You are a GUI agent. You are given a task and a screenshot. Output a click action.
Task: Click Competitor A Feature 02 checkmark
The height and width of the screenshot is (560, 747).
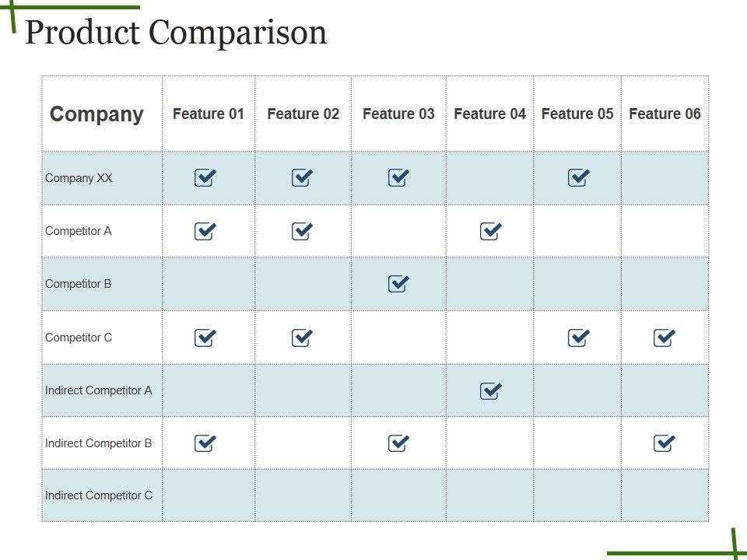coord(302,231)
